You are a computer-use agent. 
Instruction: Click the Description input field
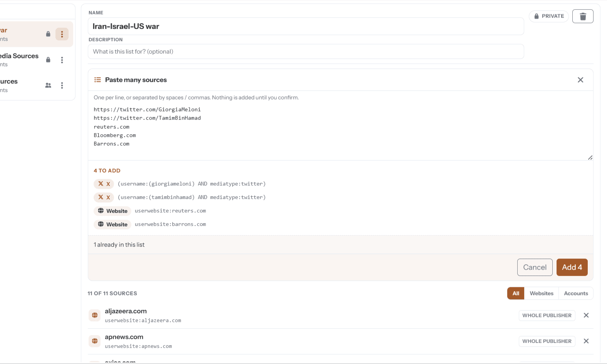click(306, 52)
